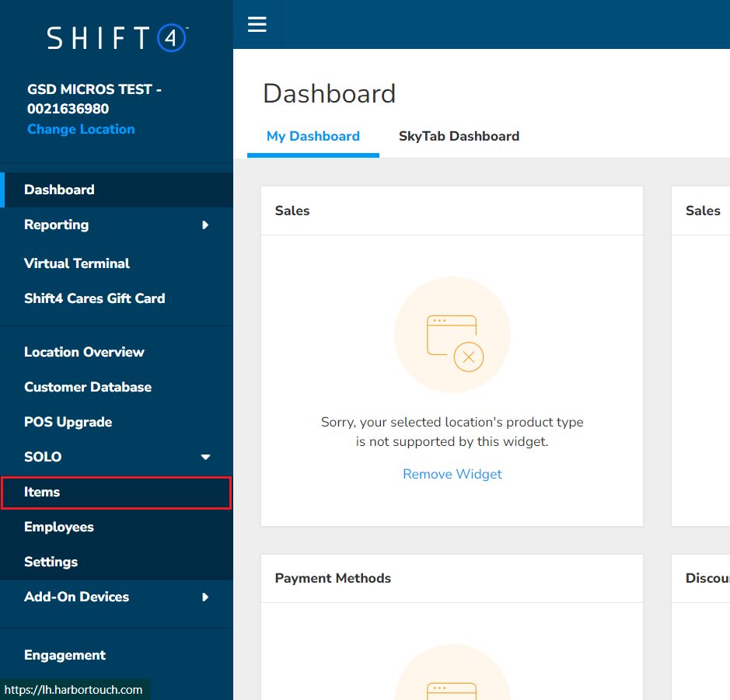Open the Location Overview page
Screen dimensions: 730x700
click(84, 352)
